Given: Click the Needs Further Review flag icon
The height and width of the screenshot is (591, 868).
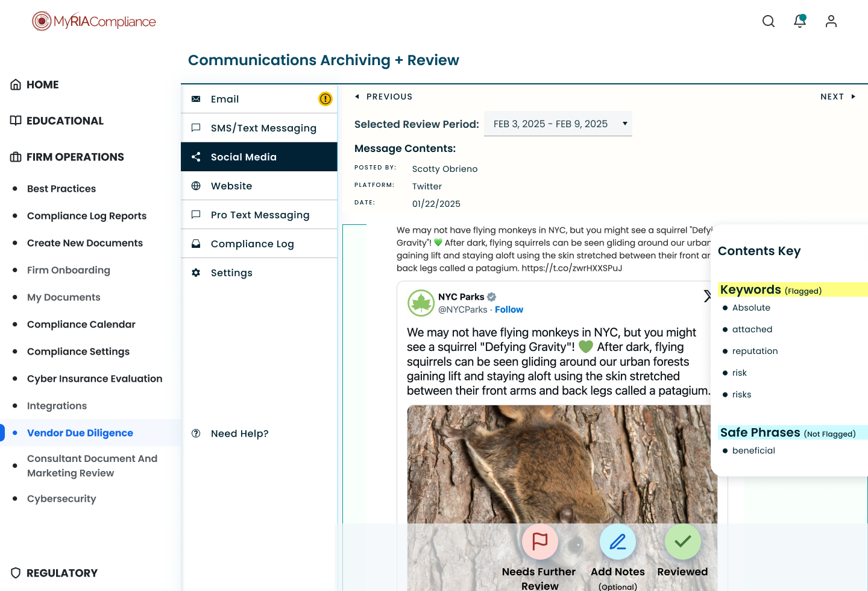Looking at the screenshot, I should [540, 542].
